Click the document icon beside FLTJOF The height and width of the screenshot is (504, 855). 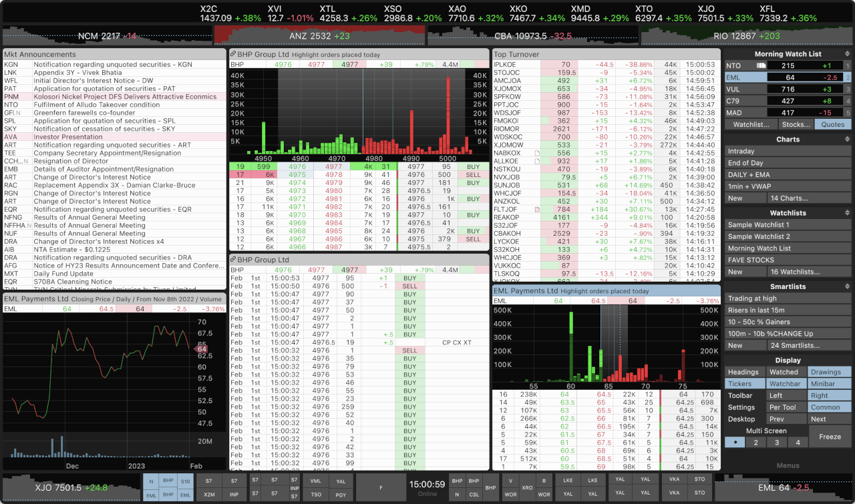coord(536,210)
